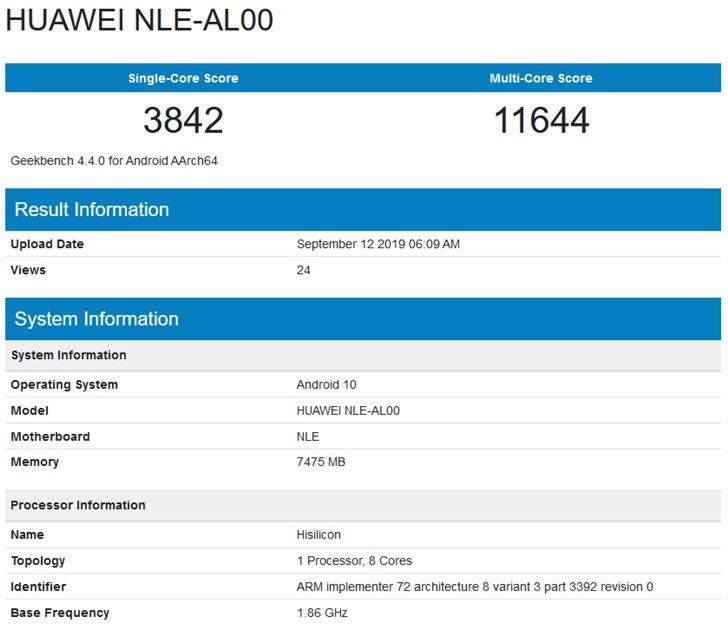The width and height of the screenshot is (728, 636).
Task: Select the Identifier label
Action: 38,586
